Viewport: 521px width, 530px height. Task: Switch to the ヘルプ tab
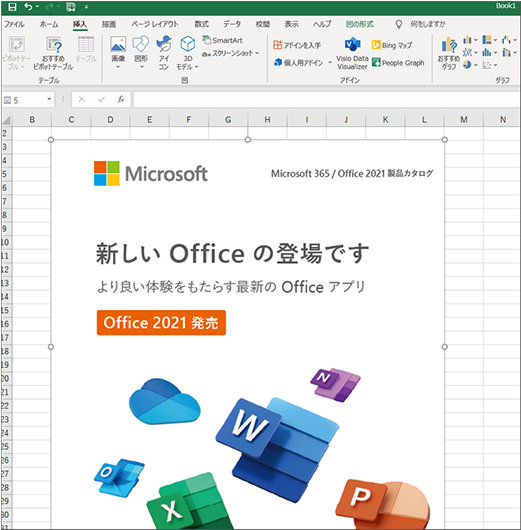pyautogui.click(x=322, y=24)
